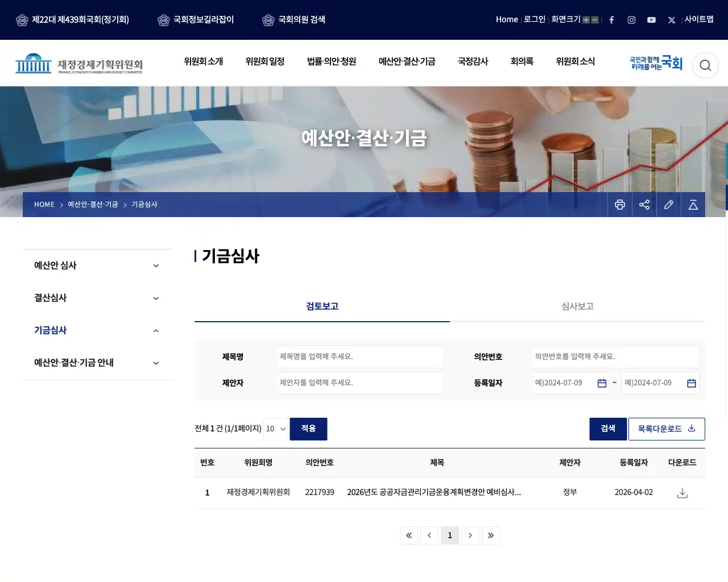
Task: Switch to the 심사보고 tab
Action: [577, 306]
